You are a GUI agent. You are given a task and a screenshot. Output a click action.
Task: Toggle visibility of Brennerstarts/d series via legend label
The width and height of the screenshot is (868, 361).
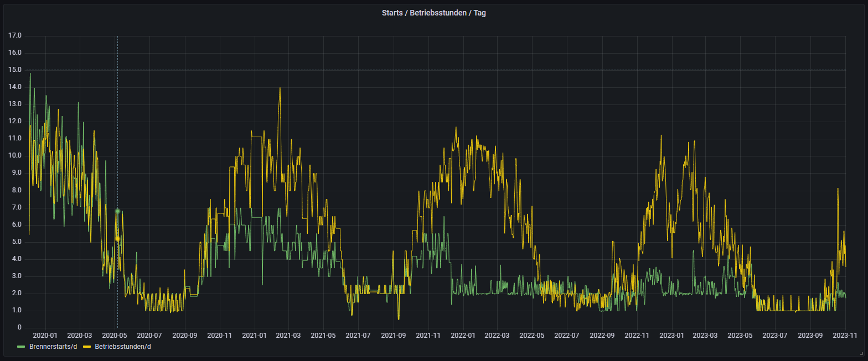(x=53, y=347)
